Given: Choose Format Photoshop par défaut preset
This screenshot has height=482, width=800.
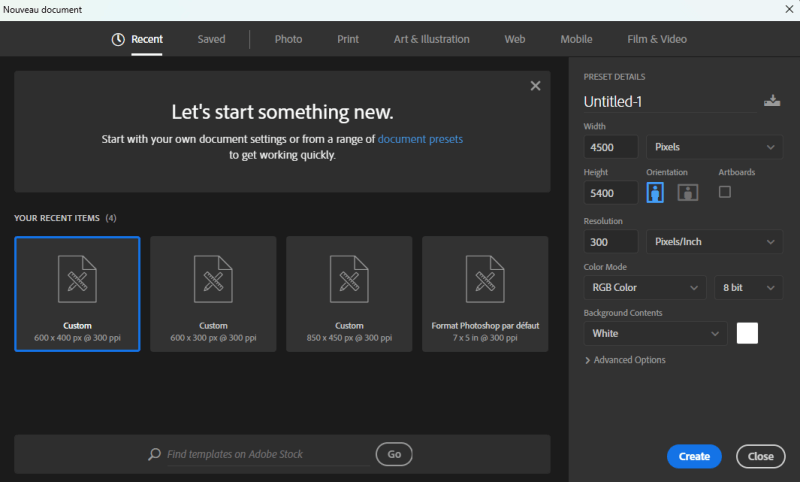Looking at the screenshot, I should tap(485, 293).
